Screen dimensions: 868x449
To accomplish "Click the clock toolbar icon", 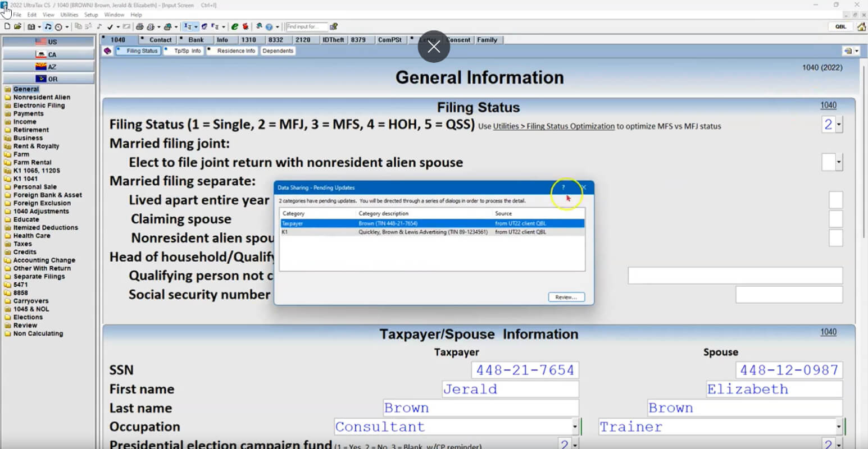I will tap(58, 27).
